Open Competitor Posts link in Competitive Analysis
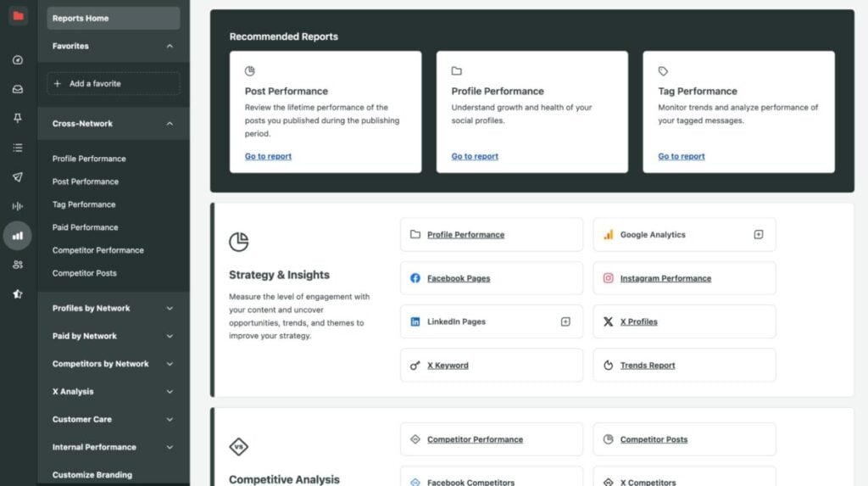Image resolution: width=868 pixels, height=486 pixels. click(x=654, y=439)
